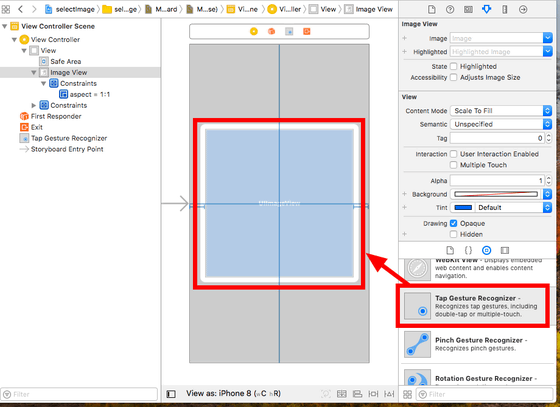This screenshot has height=407, width=560.
Task: Show the Attributes inspector
Action: pyautogui.click(x=486, y=10)
